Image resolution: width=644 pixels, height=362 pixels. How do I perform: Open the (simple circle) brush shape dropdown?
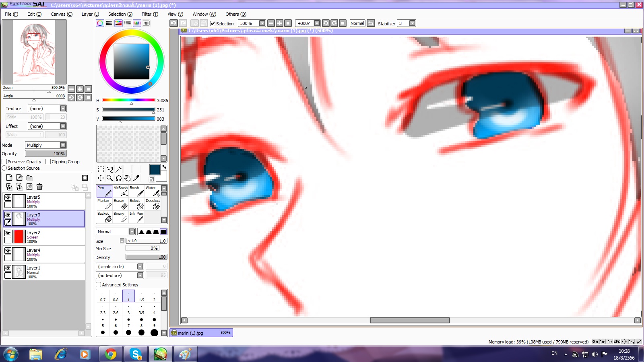coord(120,267)
